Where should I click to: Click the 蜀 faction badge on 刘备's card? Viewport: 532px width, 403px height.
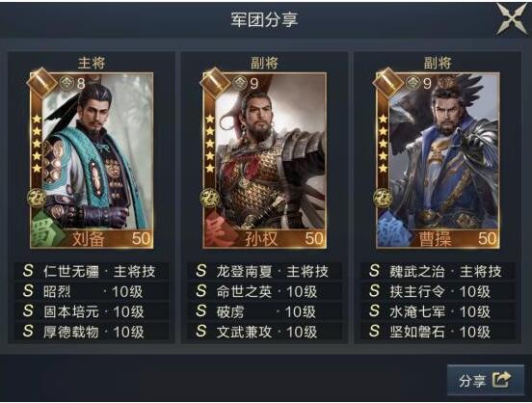pyautogui.click(x=46, y=231)
